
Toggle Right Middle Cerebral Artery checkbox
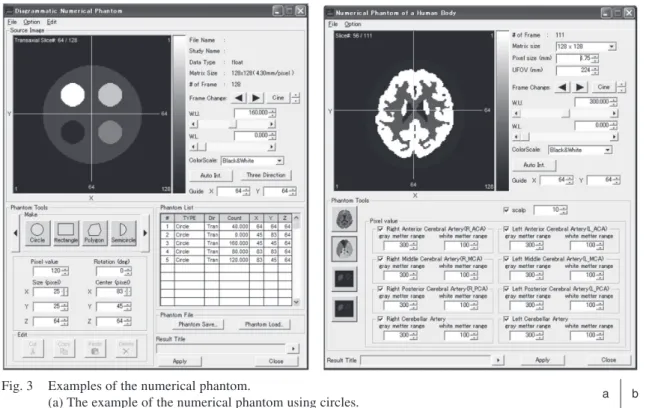[x=380, y=259]
